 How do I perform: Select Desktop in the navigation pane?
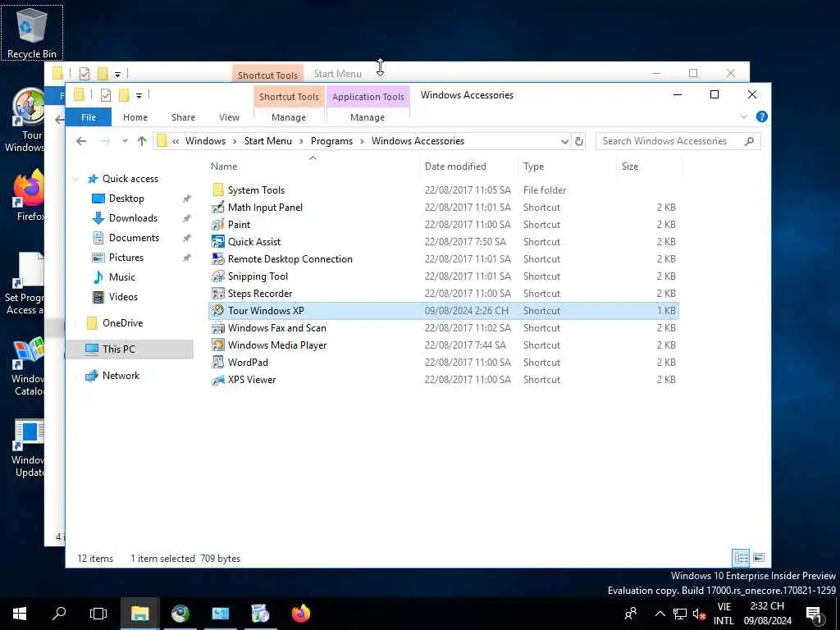click(126, 199)
